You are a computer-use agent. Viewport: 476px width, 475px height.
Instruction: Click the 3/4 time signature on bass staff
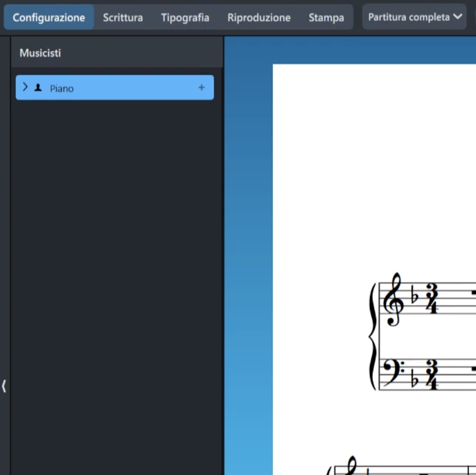pos(431,374)
